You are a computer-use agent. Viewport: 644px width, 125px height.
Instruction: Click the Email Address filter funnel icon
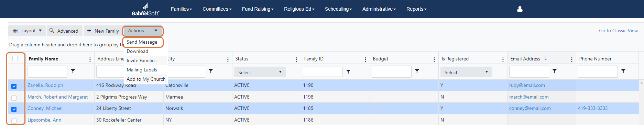pyautogui.click(x=555, y=71)
